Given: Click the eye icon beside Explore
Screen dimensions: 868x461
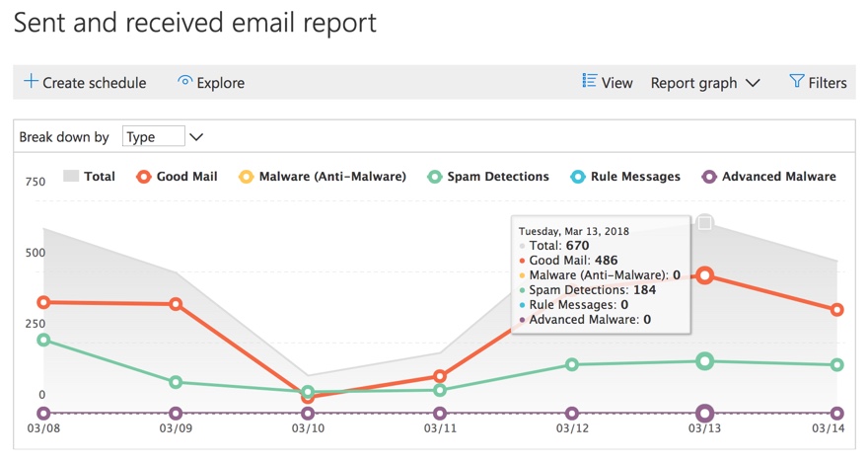Looking at the screenshot, I should pyautogui.click(x=184, y=82).
